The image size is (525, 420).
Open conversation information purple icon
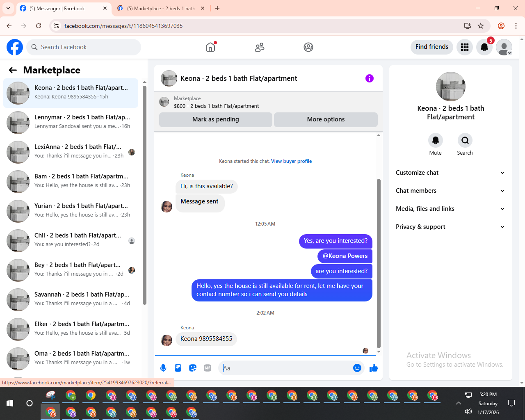point(370,78)
